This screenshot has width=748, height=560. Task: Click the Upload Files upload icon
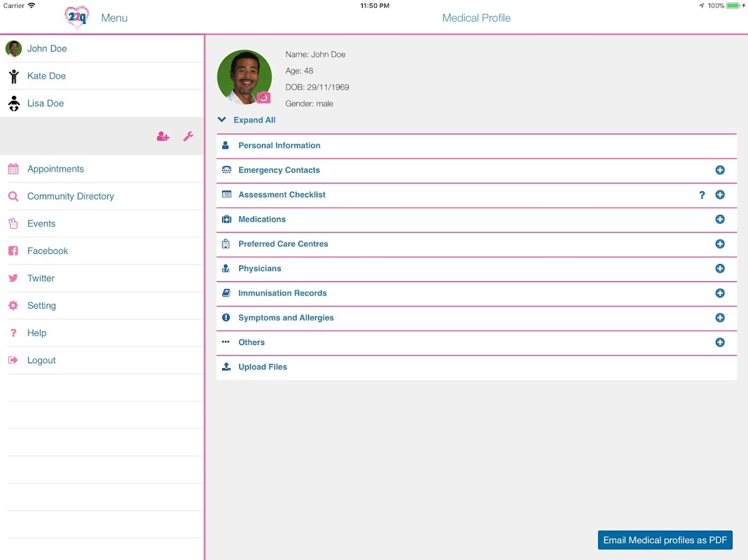point(227,367)
